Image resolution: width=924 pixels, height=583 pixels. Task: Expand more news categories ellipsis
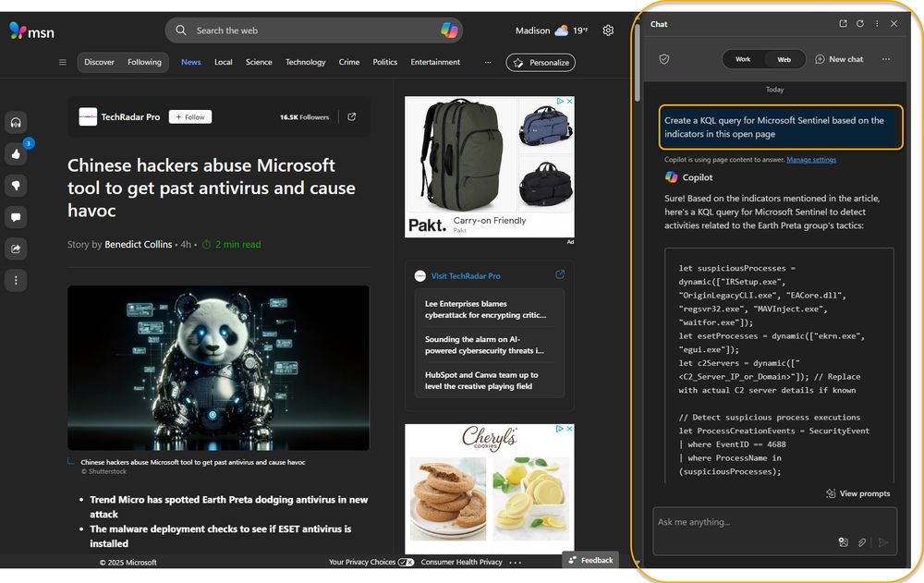[x=488, y=62]
